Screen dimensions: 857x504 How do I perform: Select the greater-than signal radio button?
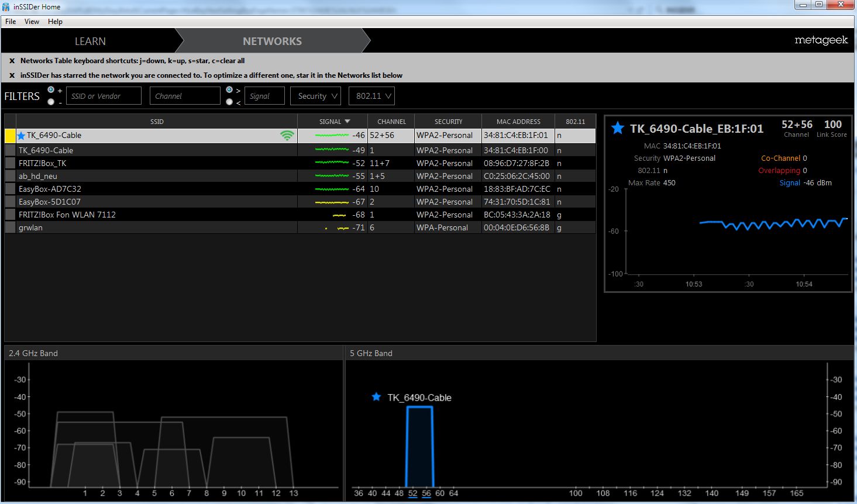click(229, 89)
